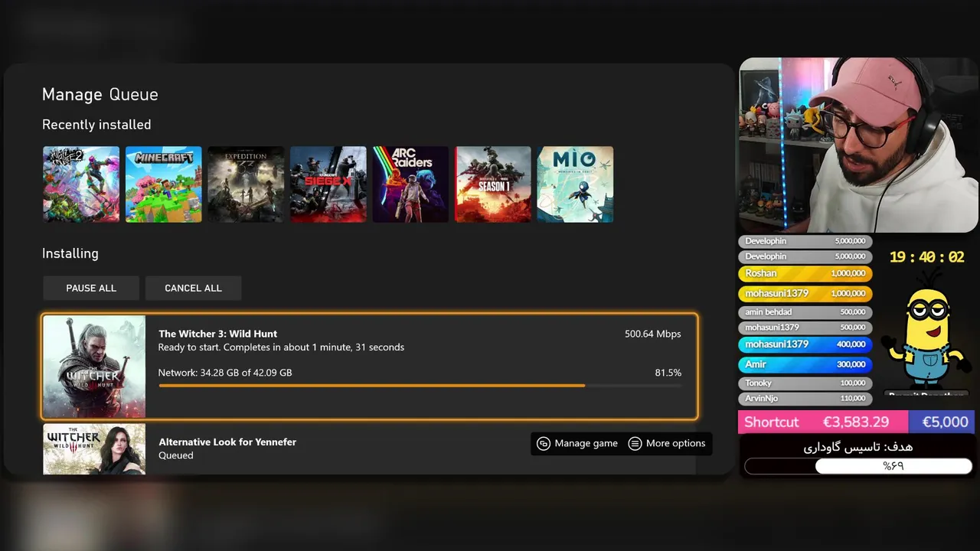Screen dimensions: 980x551
Task: Click the Witcher 3 download progress bar
Action: pyautogui.click(x=420, y=386)
